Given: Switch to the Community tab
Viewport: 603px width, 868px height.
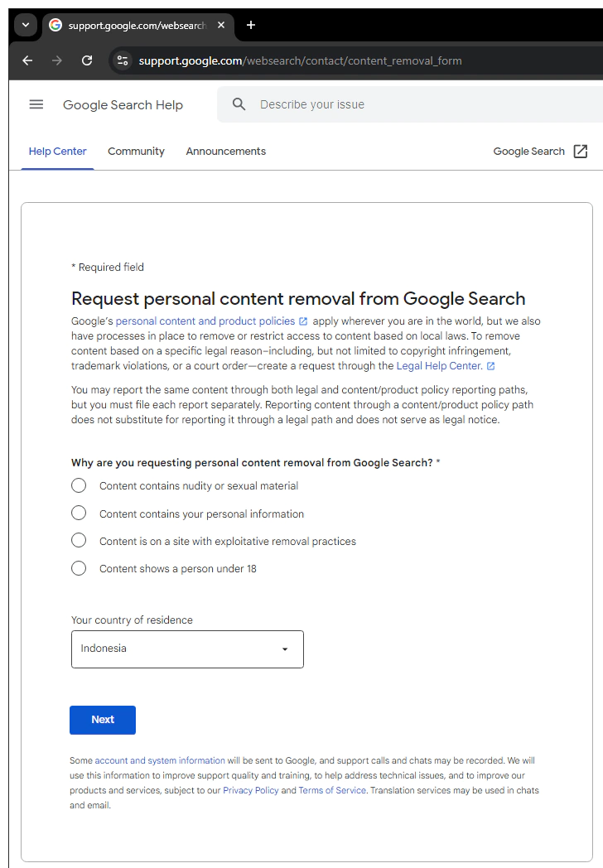Looking at the screenshot, I should 136,152.
